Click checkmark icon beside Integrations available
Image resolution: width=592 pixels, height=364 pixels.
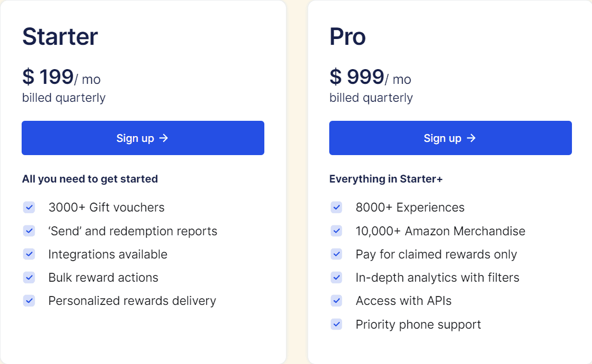(29, 254)
